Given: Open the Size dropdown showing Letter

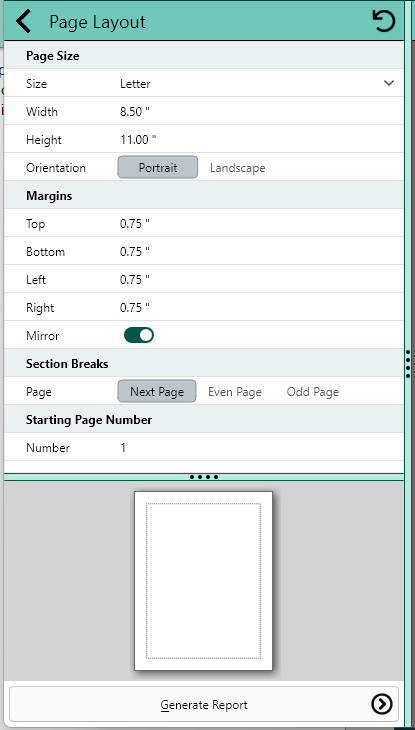Looking at the screenshot, I should pyautogui.click(x=257, y=84).
